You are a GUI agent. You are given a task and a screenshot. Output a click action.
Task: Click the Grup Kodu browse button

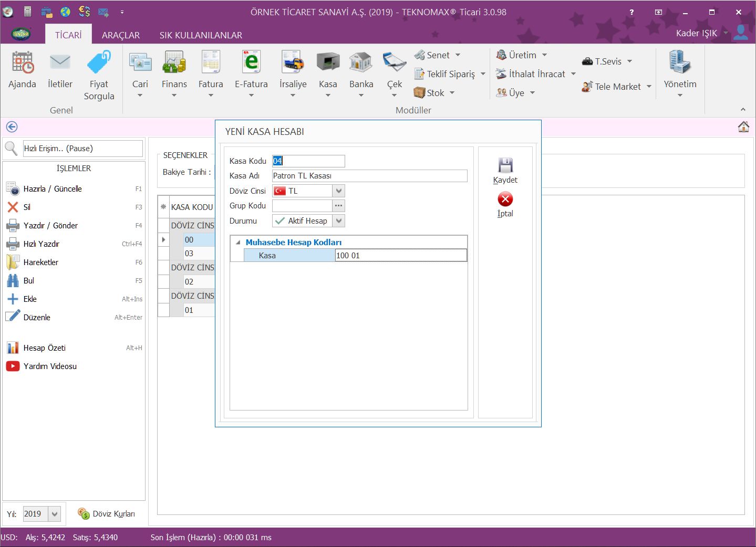339,206
